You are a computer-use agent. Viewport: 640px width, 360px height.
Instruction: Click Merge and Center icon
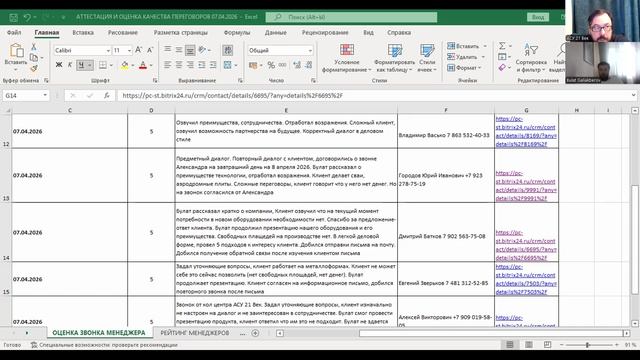click(x=228, y=65)
